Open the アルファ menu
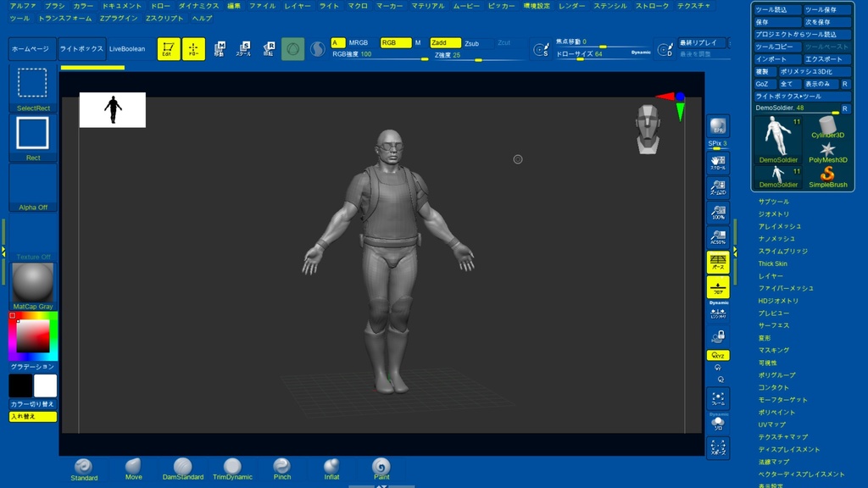 click(x=23, y=6)
